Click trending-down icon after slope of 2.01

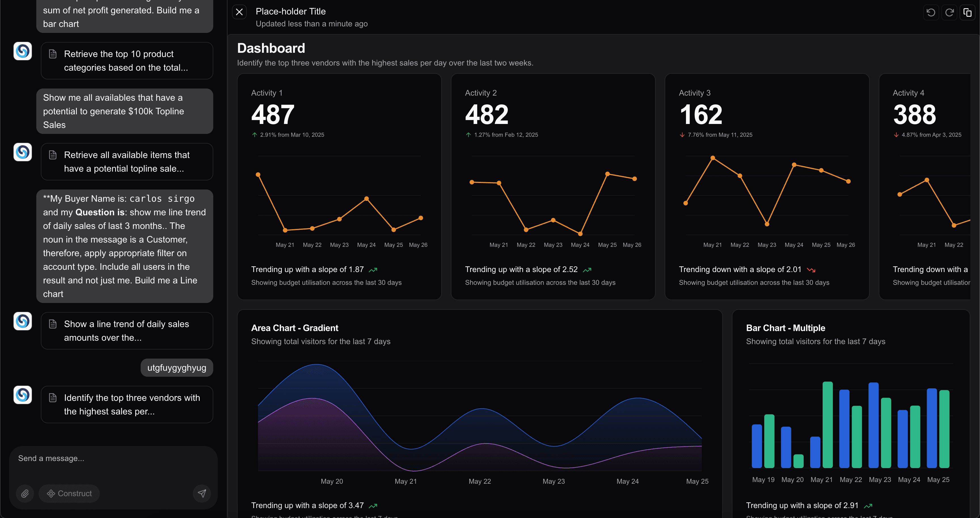pyautogui.click(x=811, y=270)
